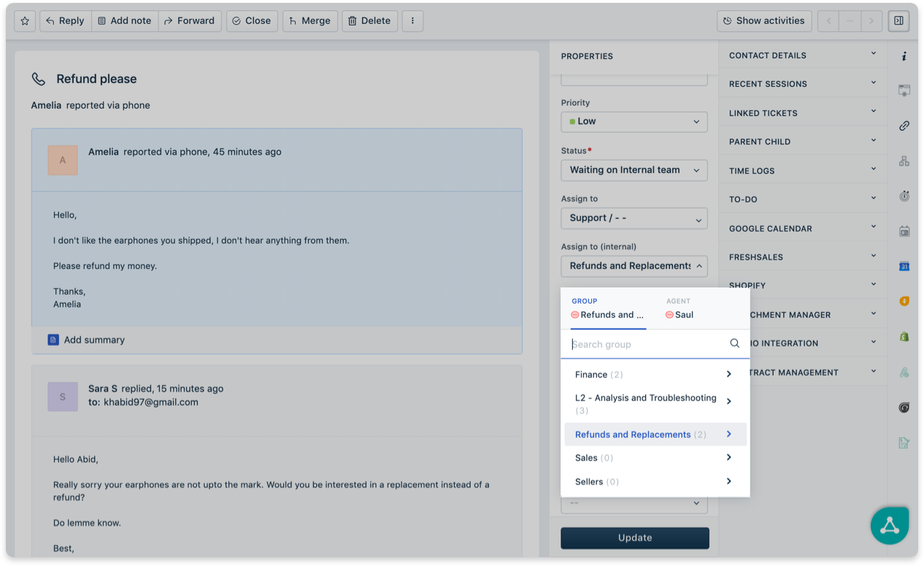This screenshot has height=566, width=924.
Task: Click Sara S avatar
Action: pyautogui.click(x=63, y=397)
